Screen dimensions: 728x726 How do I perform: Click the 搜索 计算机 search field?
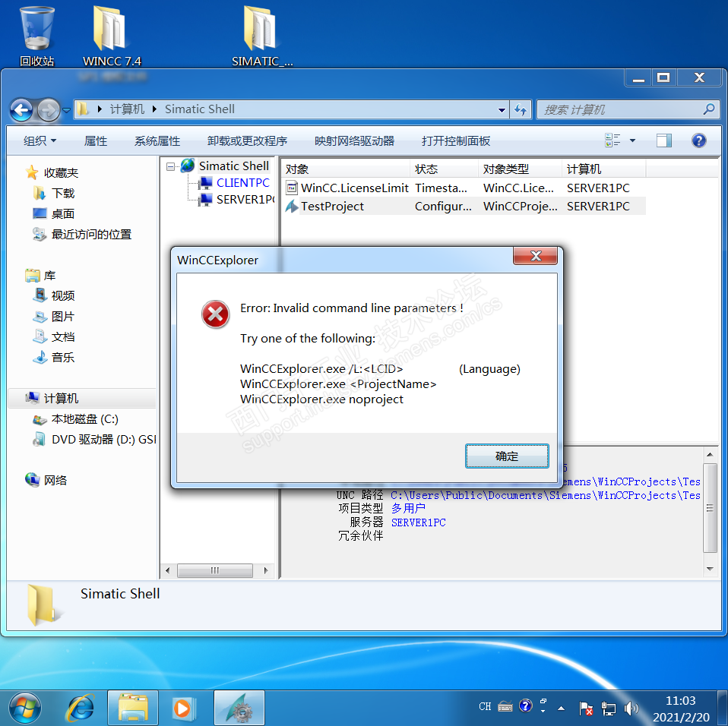point(627,110)
